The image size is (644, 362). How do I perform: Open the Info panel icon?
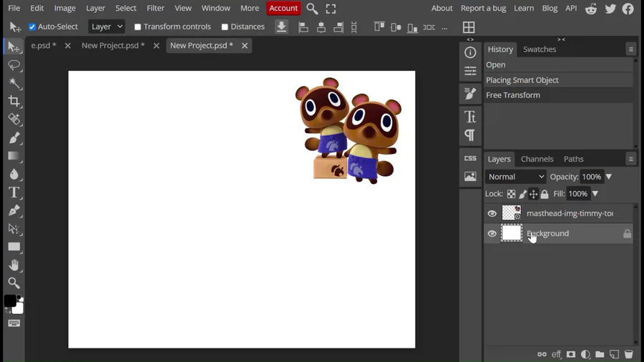470,52
